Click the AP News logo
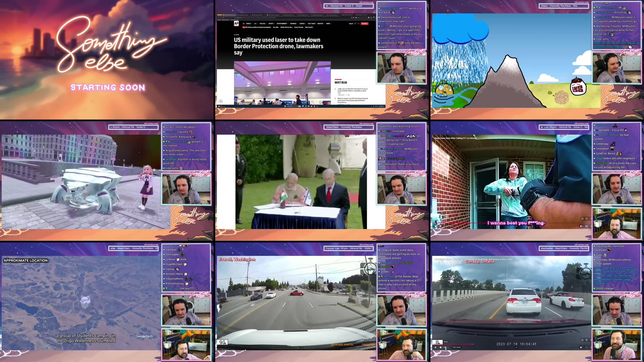 coord(236,24)
